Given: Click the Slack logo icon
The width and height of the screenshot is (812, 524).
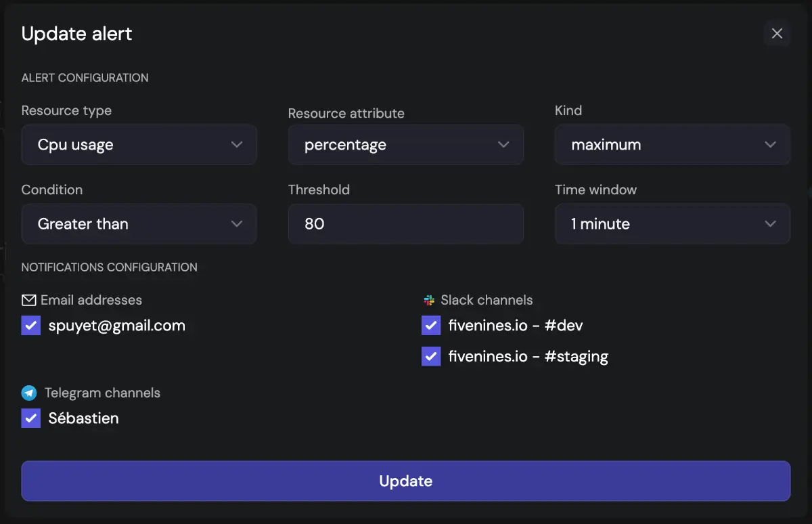Looking at the screenshot, I should (x=428, y=300).
